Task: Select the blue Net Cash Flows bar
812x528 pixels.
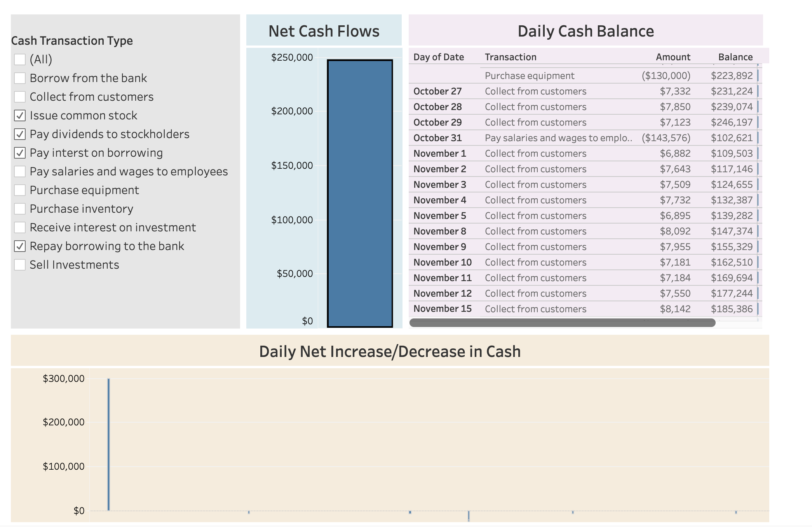Action: tap(359, 191)
